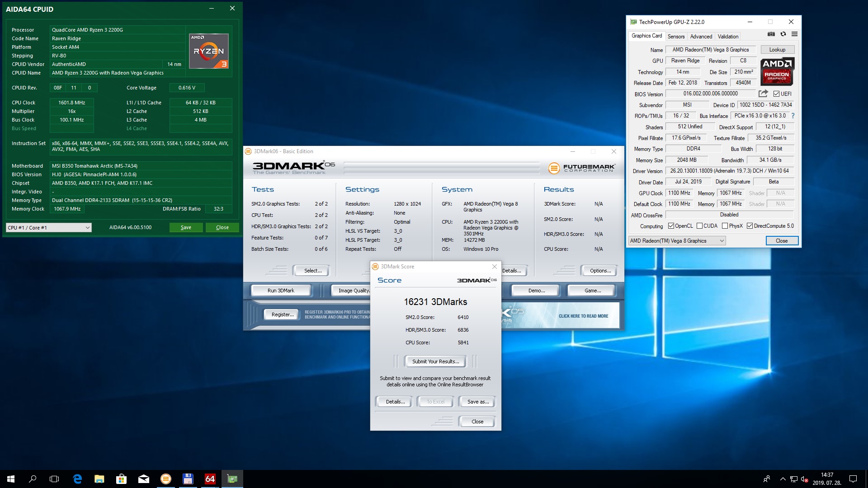The width and height of the screenshot is (868, 488).
Task: Click the Windows Start button
Action: pyautogui.click(x=11, y=479)
